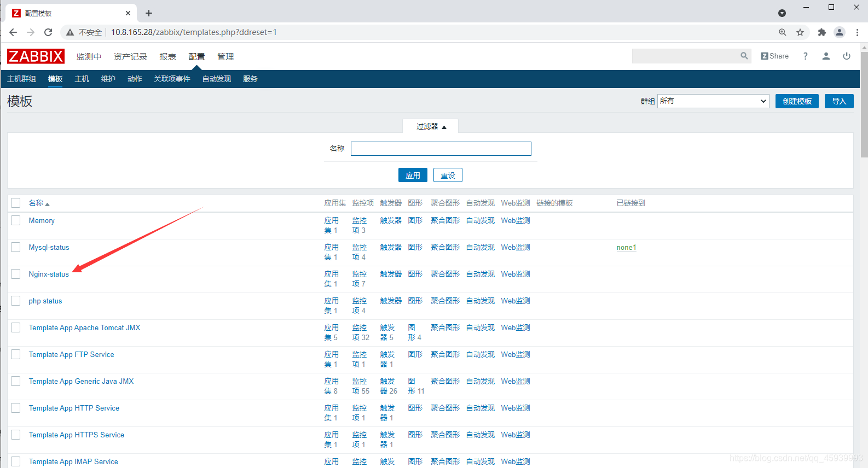
Task: Reload the page with refresh icon
Action: pos(48,32)
